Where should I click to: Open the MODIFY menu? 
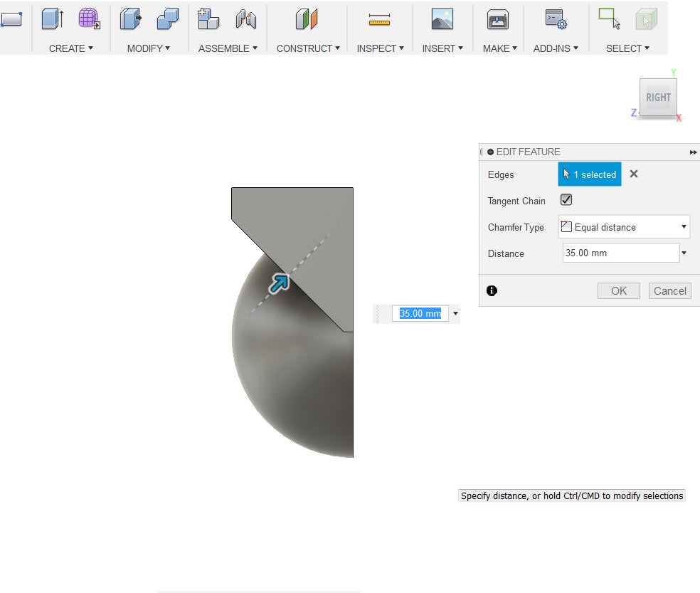148,48
